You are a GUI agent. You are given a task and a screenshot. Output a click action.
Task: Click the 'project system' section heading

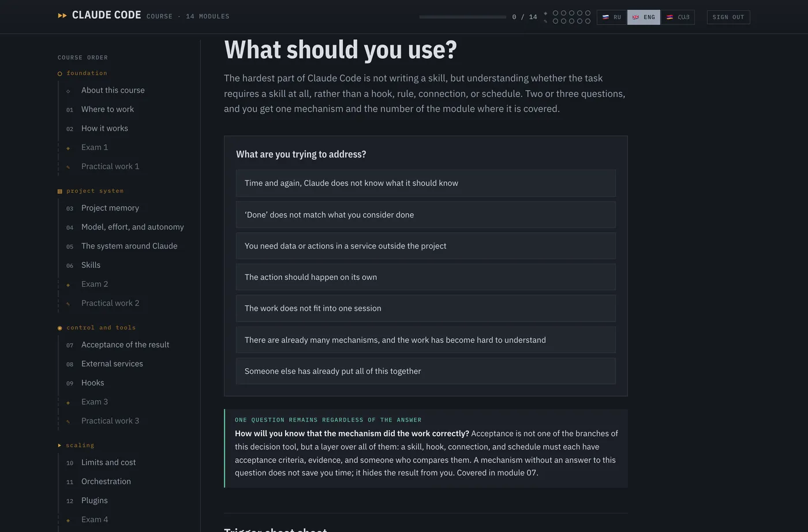[95, 191]
